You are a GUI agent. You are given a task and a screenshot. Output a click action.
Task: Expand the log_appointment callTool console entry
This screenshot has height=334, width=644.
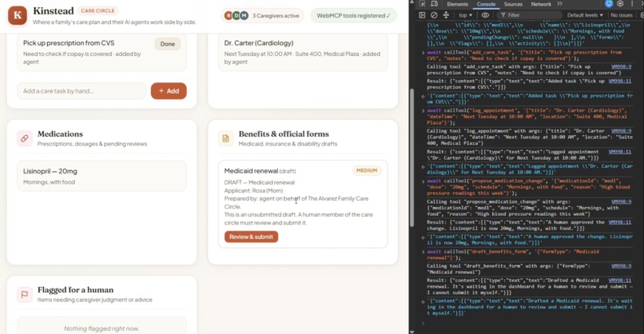[423, 110]
